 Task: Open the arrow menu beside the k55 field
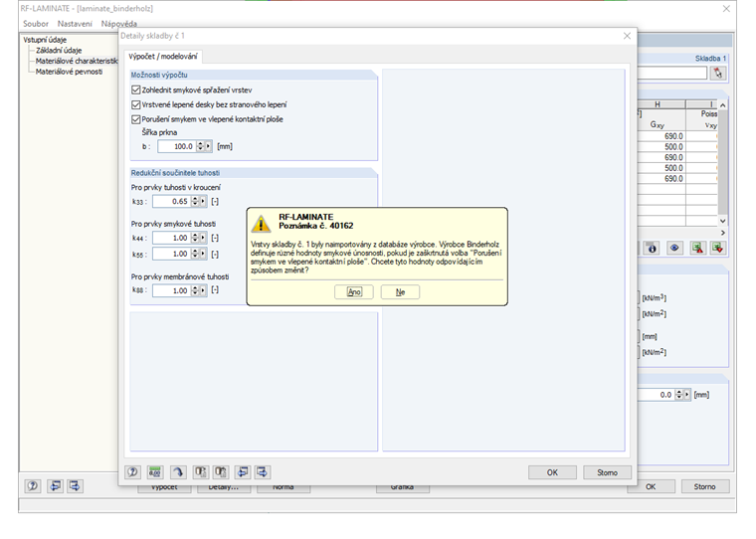click(203, 254)
